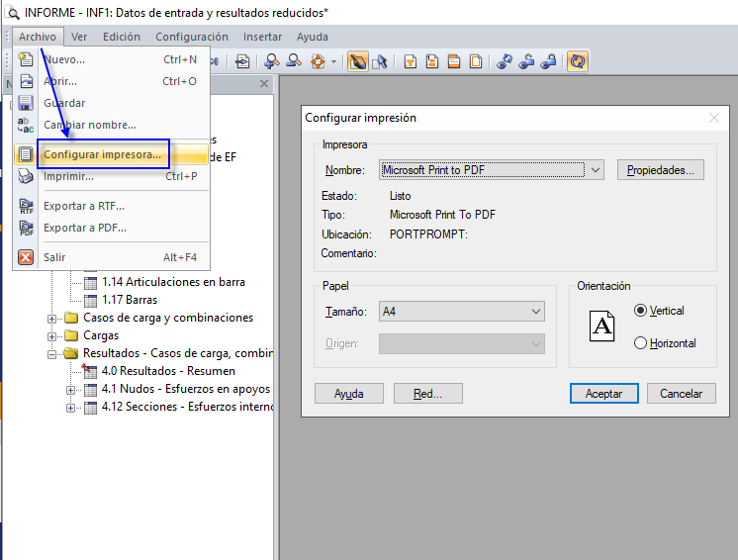738x560 pixels.
Task: Click the Guardar floppy disk icon
Action: pos(26,103)
